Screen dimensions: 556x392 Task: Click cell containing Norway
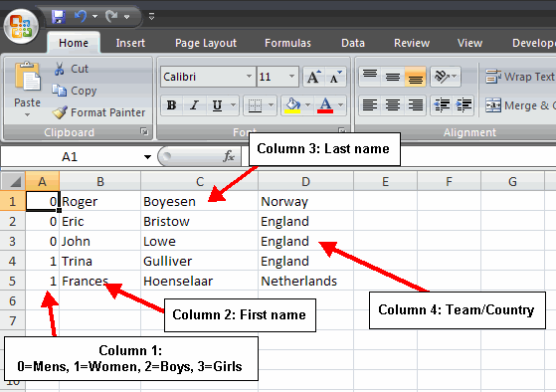pos(305,202)
